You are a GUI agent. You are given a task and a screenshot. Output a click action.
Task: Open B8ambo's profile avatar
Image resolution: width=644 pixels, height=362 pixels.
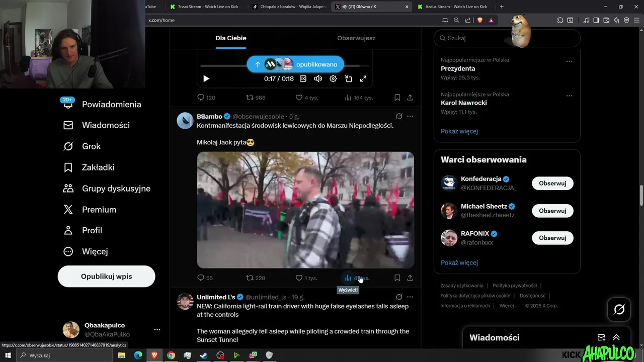point(185,121)
